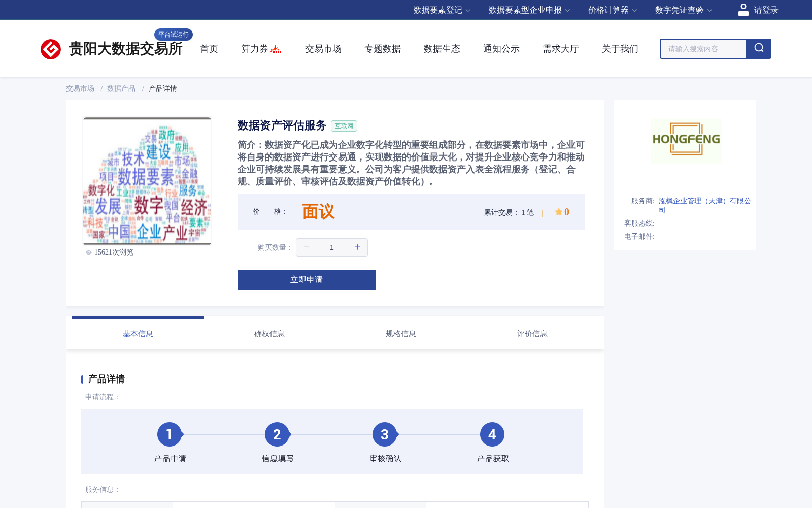Click the HONGFENG provider logo
Viewport: 812px width, 508px height.
[686, 141]
